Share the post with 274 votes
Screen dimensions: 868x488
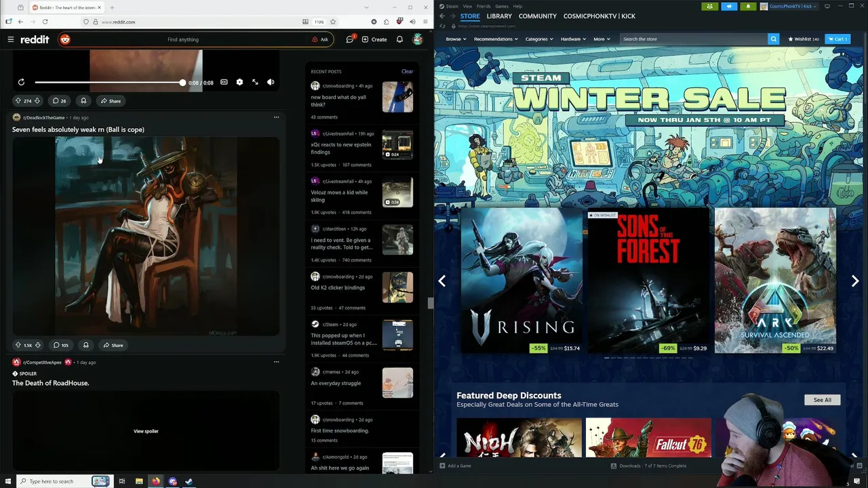click(x=111, y=101)
